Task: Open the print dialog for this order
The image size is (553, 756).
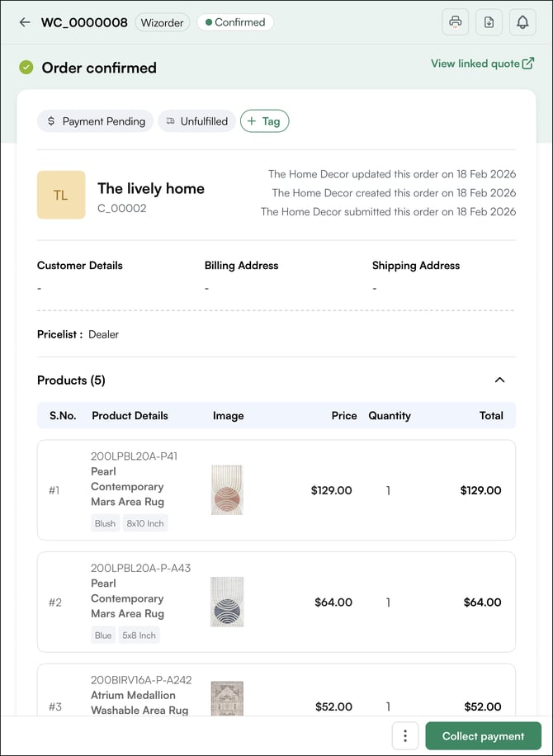Action: point(455,21)
